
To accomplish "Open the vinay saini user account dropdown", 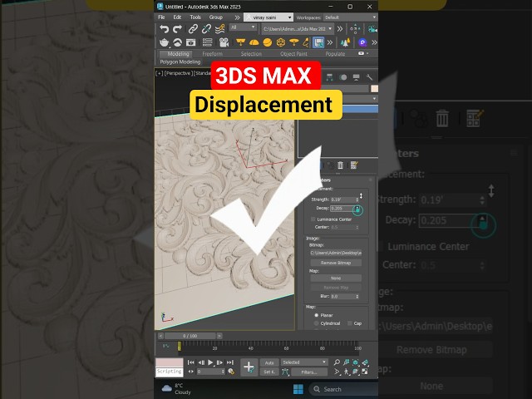I will (x=268, y=17).
